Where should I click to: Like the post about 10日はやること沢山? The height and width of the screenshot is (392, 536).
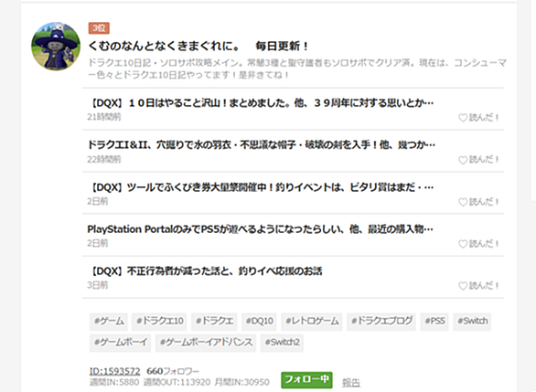(x=478, y=118)
